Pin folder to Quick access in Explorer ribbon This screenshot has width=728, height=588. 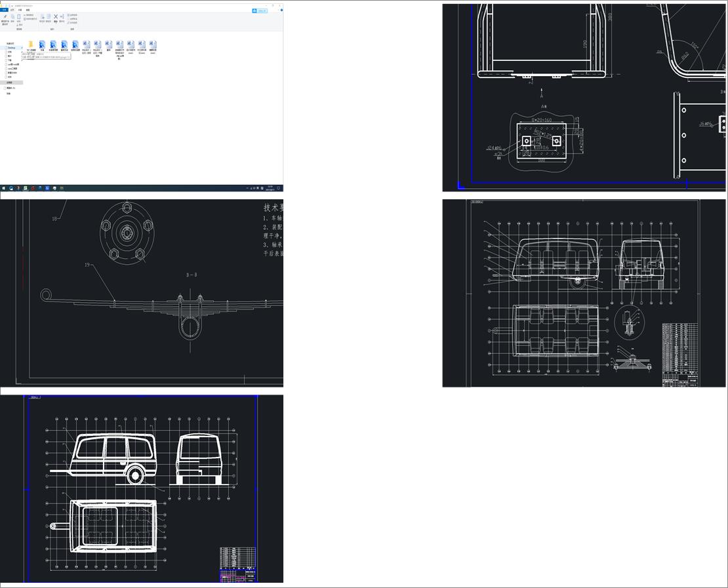coord(5,18)
